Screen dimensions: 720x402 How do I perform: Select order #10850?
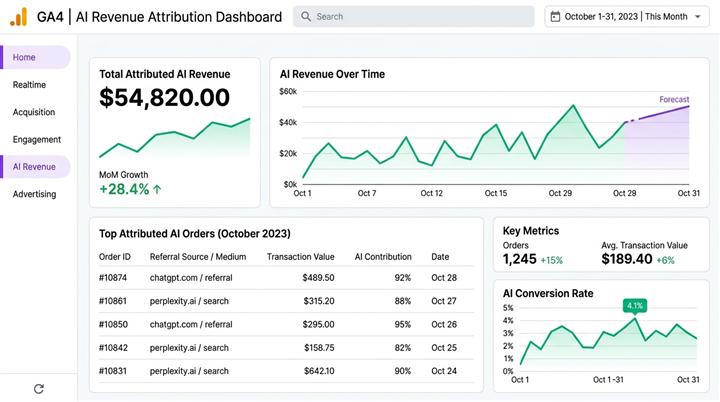(113, 324)
